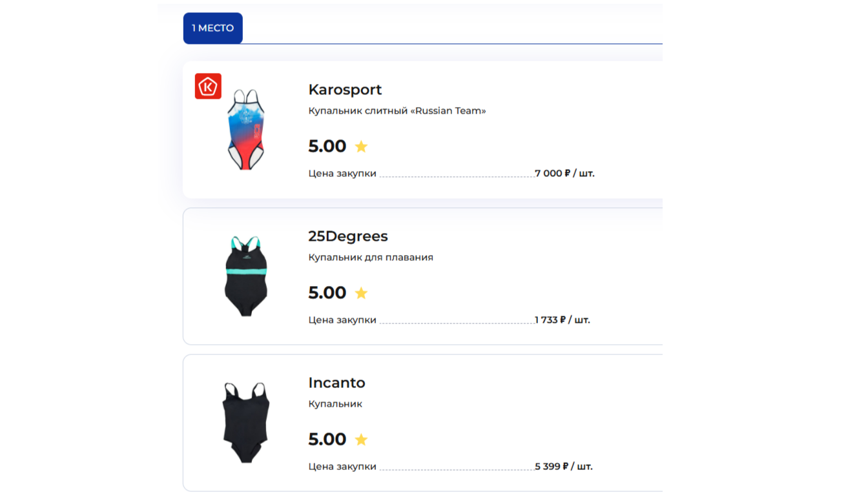Image resolution: width=868 pixels, height=501 pixels.
Task: Click the 25Degrees brand title
Action: [x=348, y=236]
